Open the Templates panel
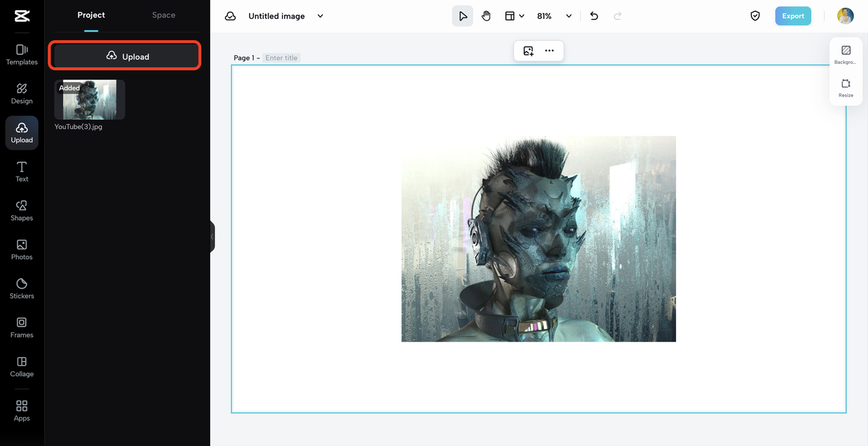 (x=22, y=55)
